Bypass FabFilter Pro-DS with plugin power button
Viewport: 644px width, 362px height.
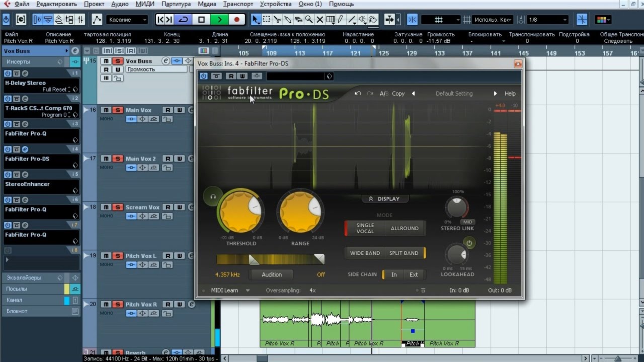203,76
